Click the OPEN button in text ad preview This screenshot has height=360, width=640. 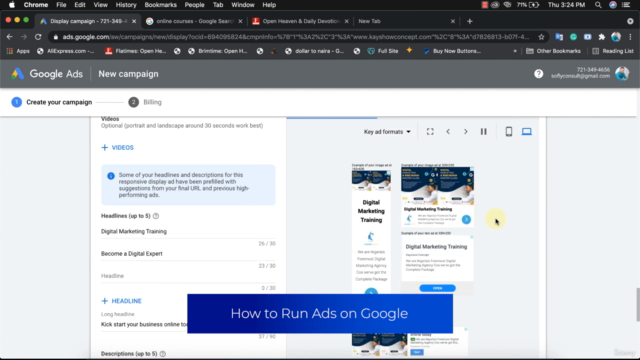(x=437, y=288)
